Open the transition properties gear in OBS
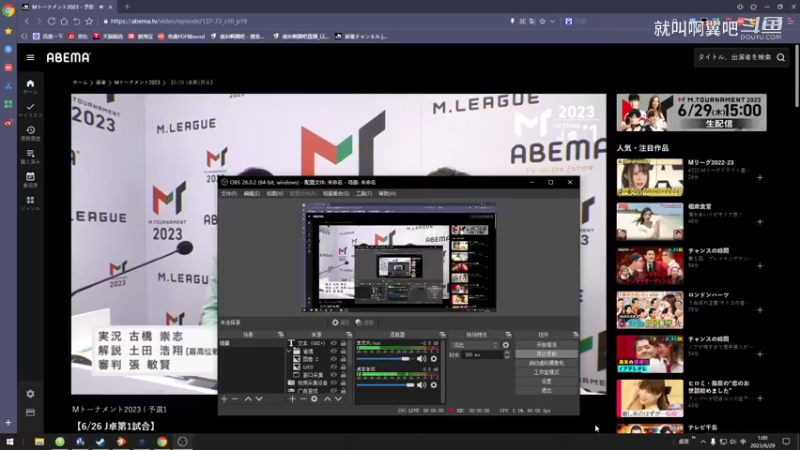The width and height of the screenshot is (800, 450). point(506,345)
